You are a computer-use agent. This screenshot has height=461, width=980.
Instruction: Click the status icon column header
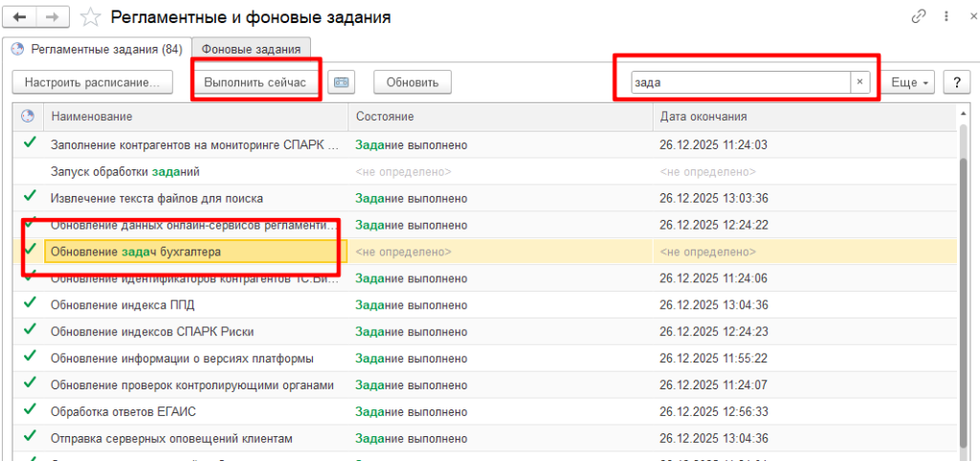click(28, 116)
